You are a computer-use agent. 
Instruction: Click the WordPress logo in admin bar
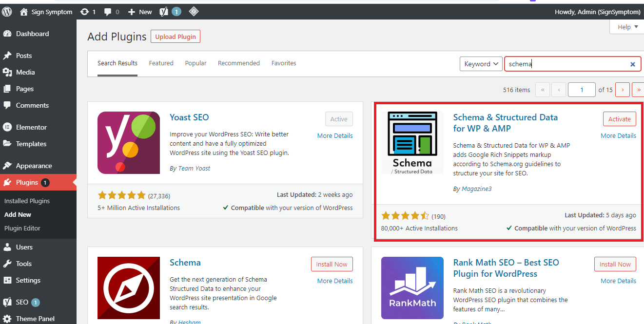tap(7, 12)
